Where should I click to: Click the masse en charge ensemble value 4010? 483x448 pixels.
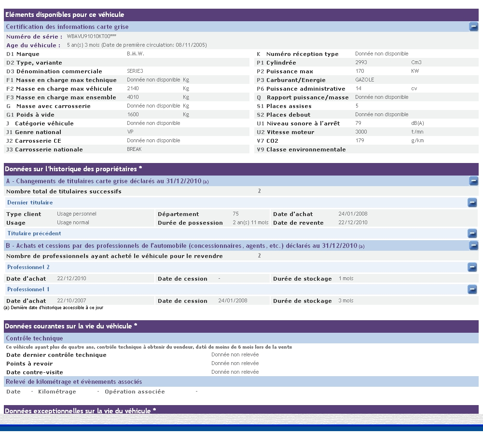(x=133, y=97)
